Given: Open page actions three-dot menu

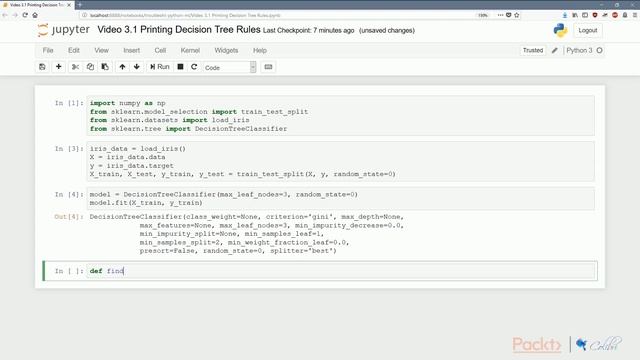Looking at the screenshot, I should click(500, 15).
